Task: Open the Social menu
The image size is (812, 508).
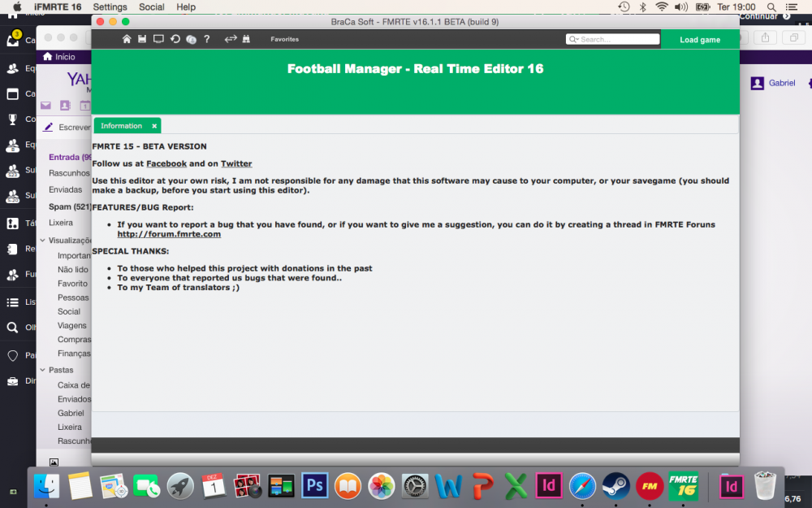Action: 151,7
